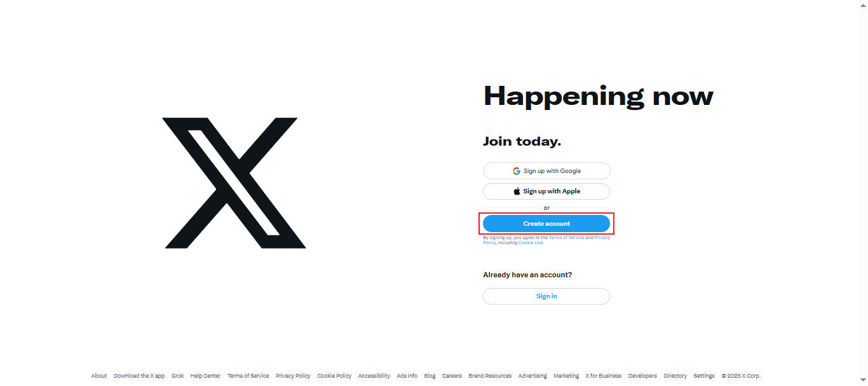Click the Google icon on sign-up button

(x=517, y=171)
